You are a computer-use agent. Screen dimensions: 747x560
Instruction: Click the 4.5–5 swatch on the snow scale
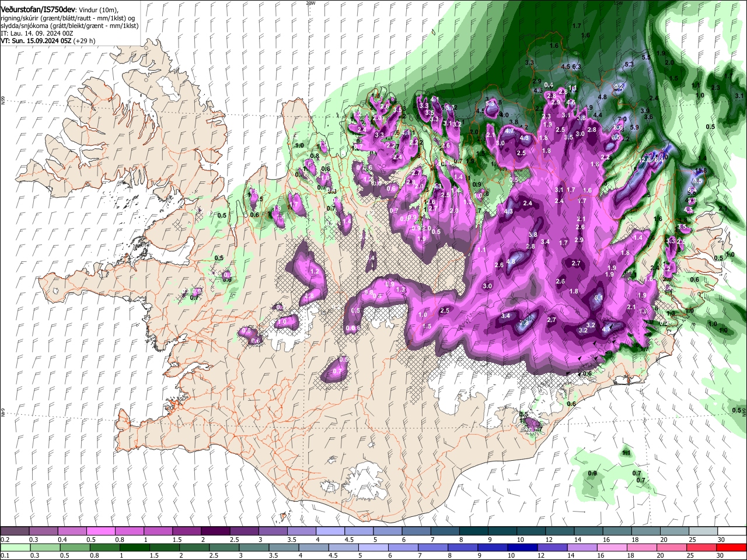click(358, 531)
